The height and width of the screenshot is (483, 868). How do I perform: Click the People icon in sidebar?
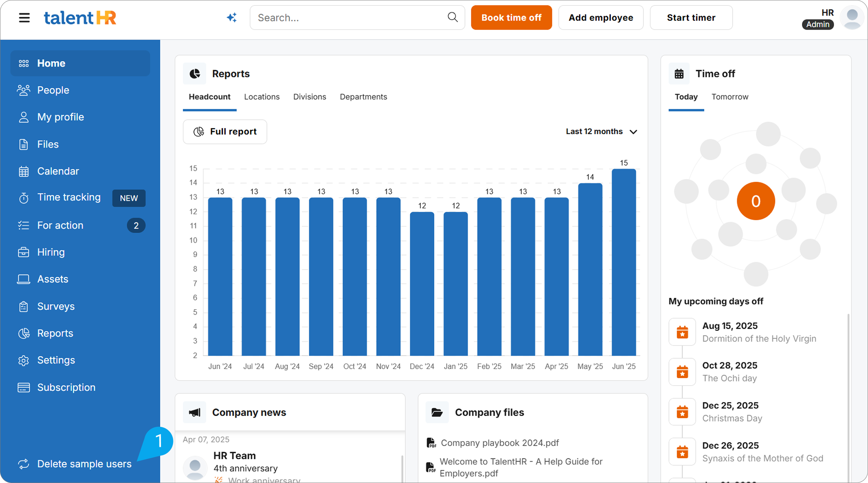point(23,90)
